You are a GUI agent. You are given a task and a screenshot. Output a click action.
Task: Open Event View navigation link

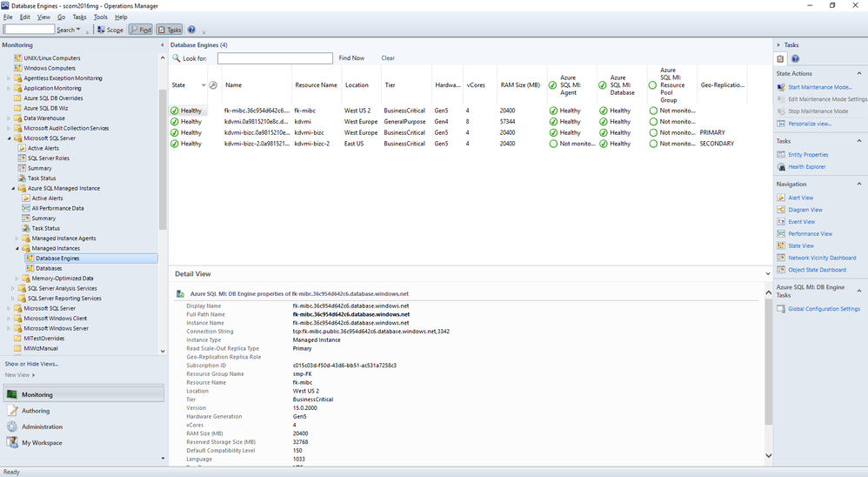point(802,222)
